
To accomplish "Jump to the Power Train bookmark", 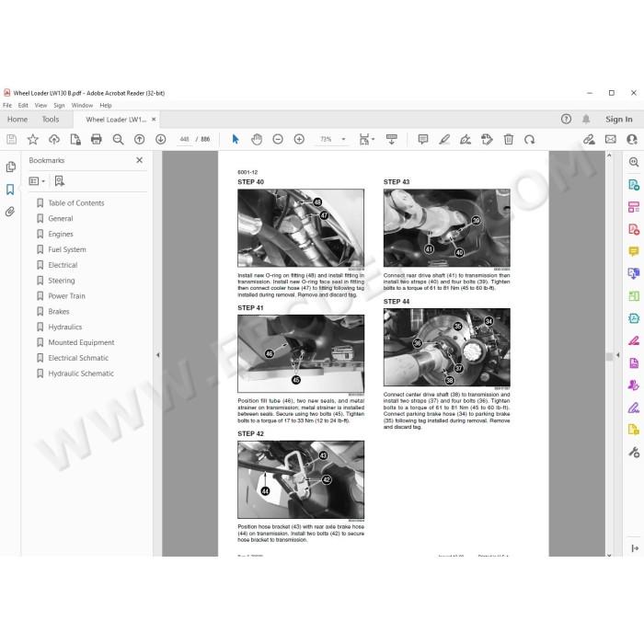I will click(66, 296).
